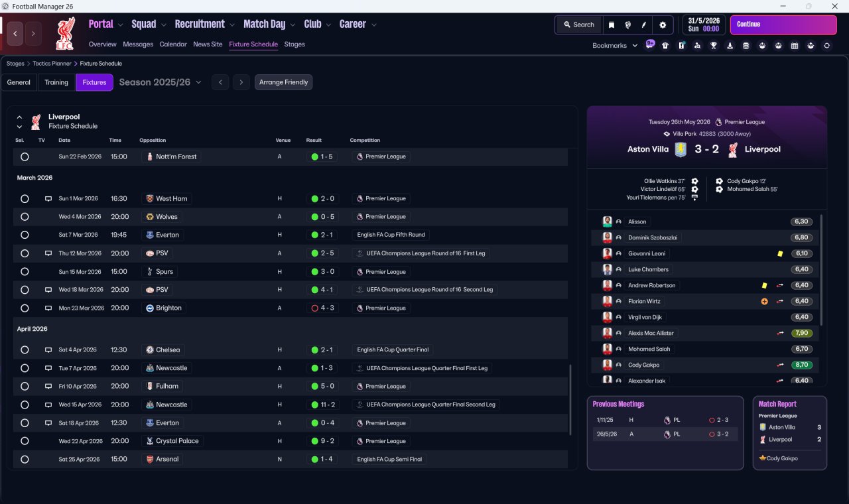Open the training cone bookmark icon
The height and width of the screenshot is (504, 849).
click(730, 46)
